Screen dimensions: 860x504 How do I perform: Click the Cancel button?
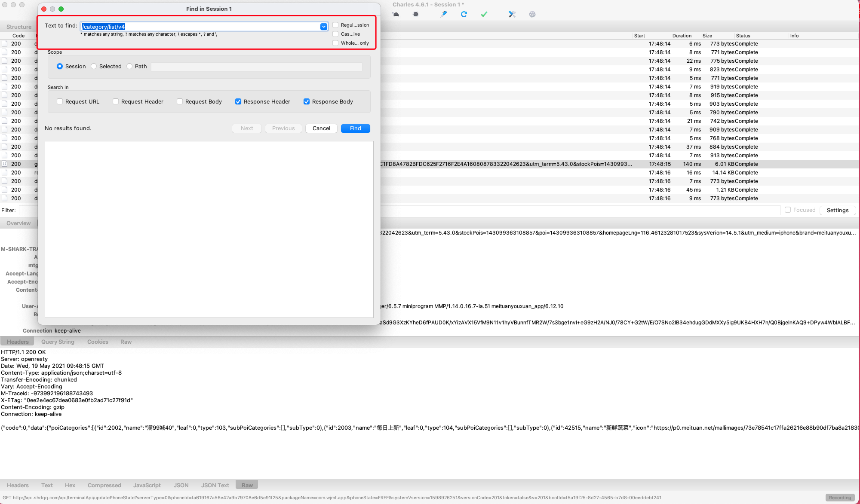321,128
